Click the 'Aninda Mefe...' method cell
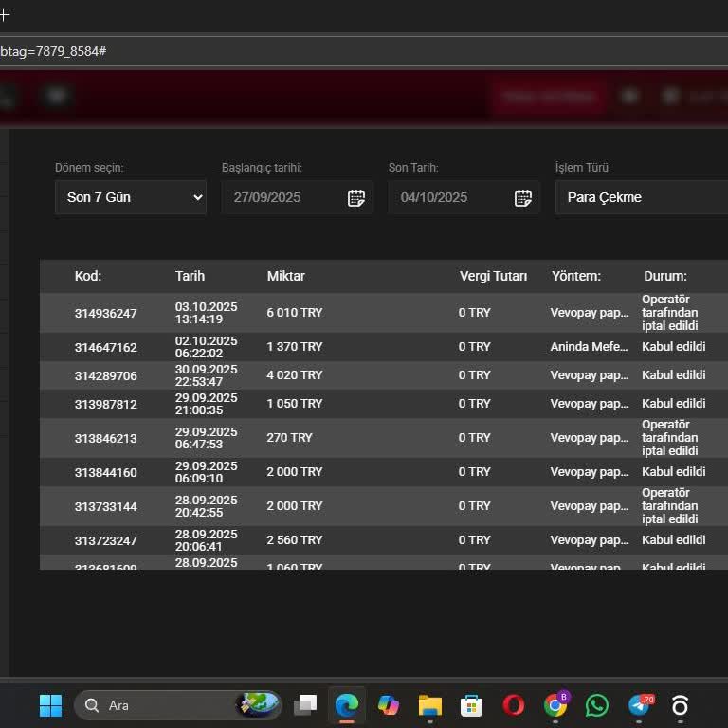Image resolution: width=728 pixels, height=728 pixels. tap(589, 346)
